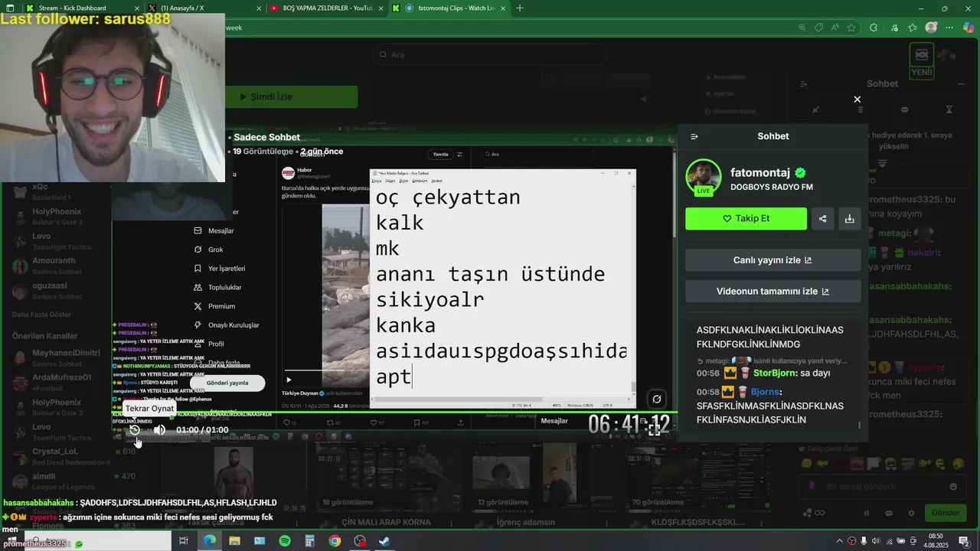Click Daha Fazla Göster in sidebar
The image size is (980, 551).
41,315
